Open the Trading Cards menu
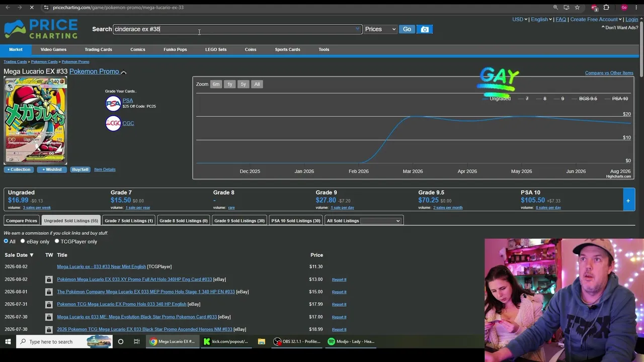The height and width of the screenshot is (362, 644). click(x=98, y=49)
